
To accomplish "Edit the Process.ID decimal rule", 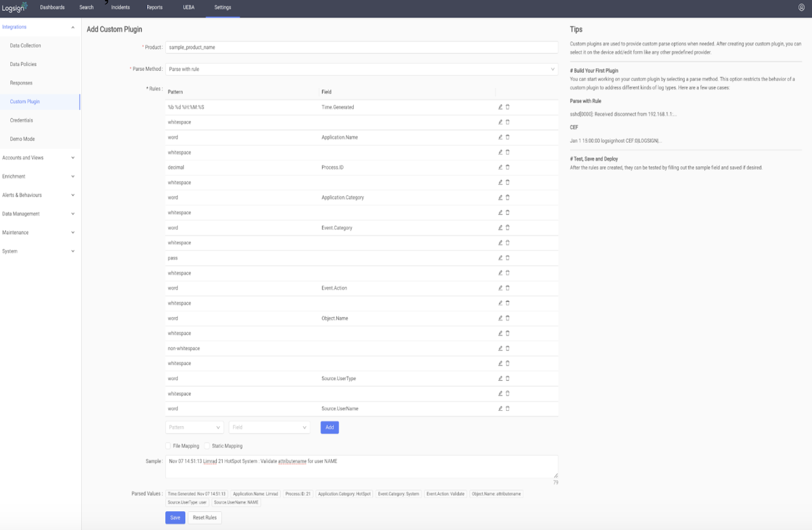I will tap(500, 167).
